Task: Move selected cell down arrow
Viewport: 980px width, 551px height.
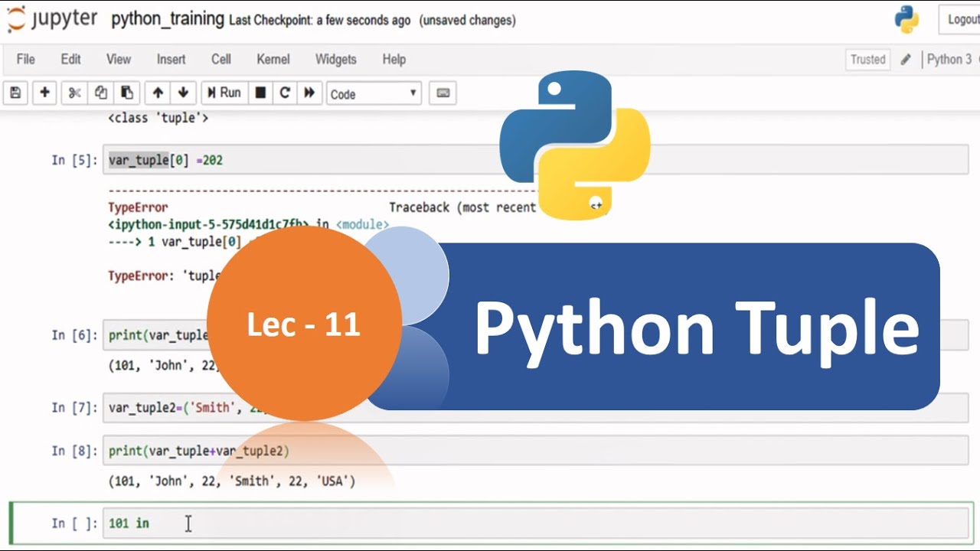Action: (183, 93)
